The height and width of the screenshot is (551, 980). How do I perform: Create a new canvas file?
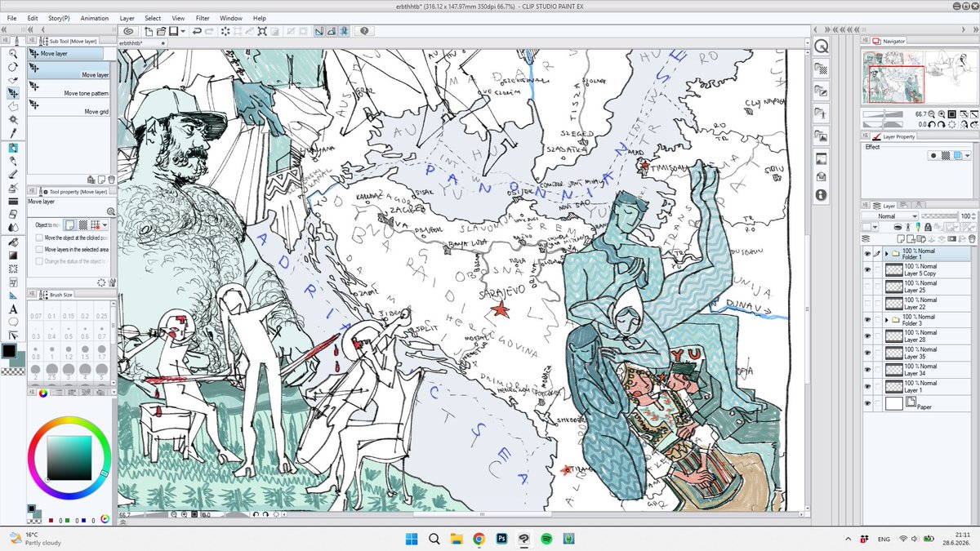pyautogui.click(x=149, y=31)
